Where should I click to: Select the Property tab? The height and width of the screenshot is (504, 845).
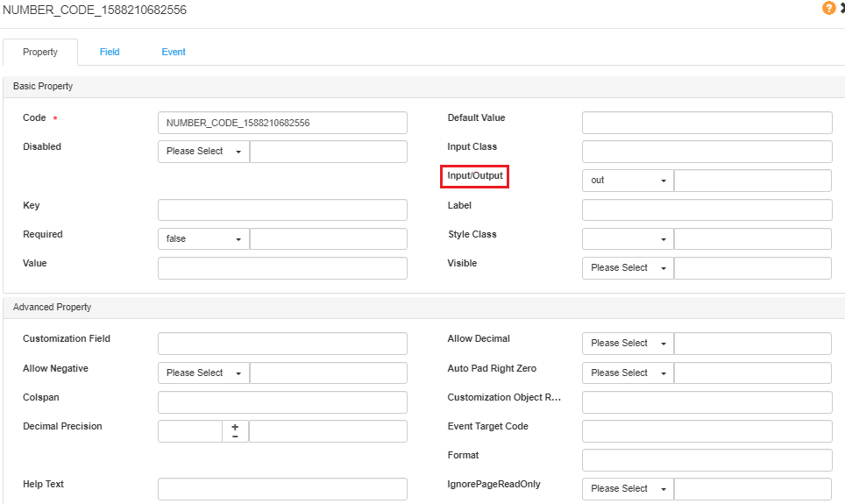(x=40, y=52)
